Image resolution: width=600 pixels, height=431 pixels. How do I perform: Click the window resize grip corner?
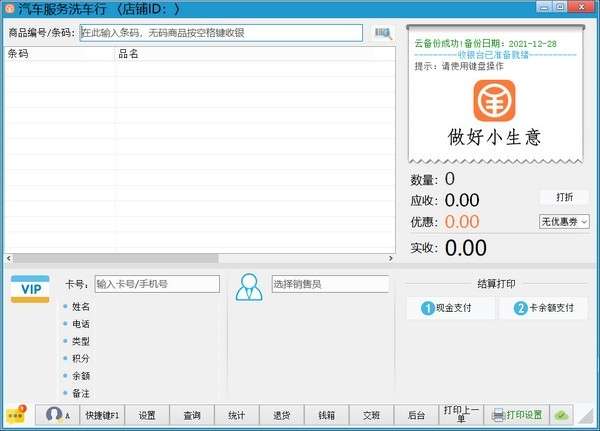pyautogui.click(x=585, y=416)
